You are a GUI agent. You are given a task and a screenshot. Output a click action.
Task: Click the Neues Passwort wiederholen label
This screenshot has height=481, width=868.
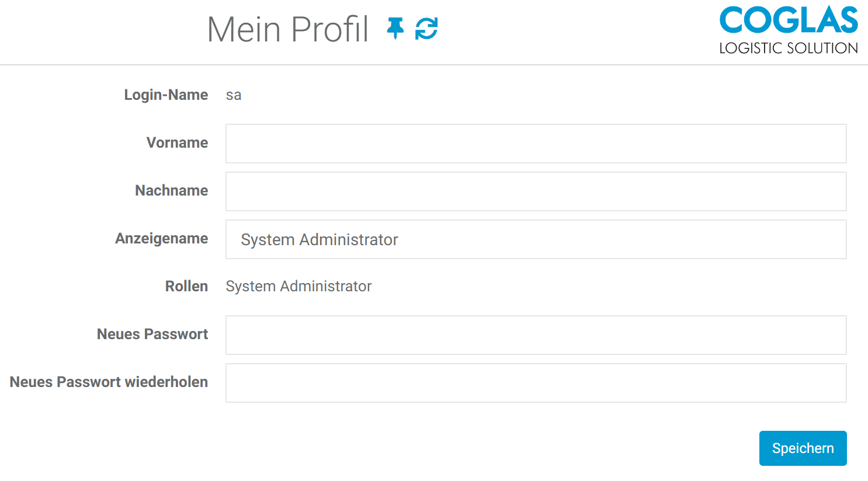tap(109, 382)
